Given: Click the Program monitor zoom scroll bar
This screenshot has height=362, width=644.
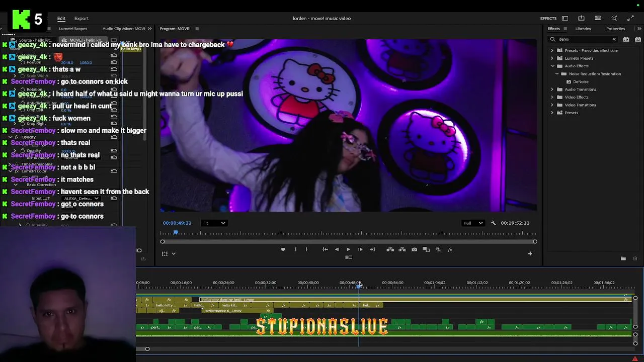Looking at the screenshot, I should pyautogui.click(x=348, y=242).
